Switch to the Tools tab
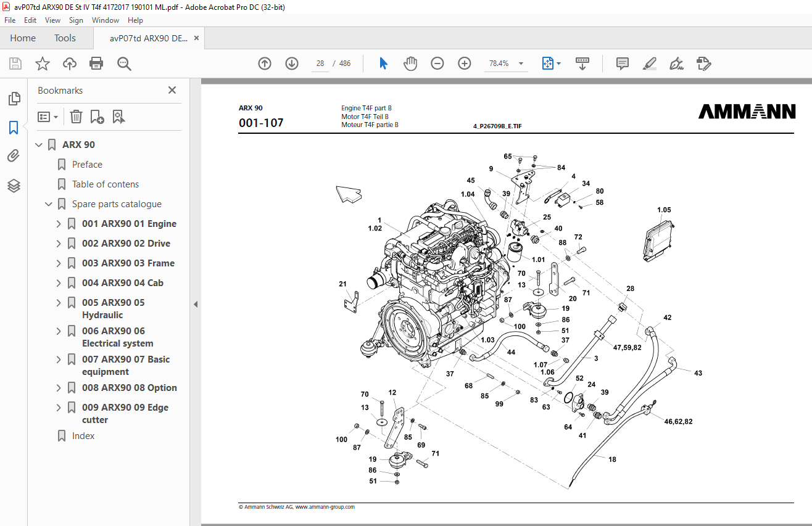The width and height of the screenshot is (812, 526). click(x=65, y=38)
